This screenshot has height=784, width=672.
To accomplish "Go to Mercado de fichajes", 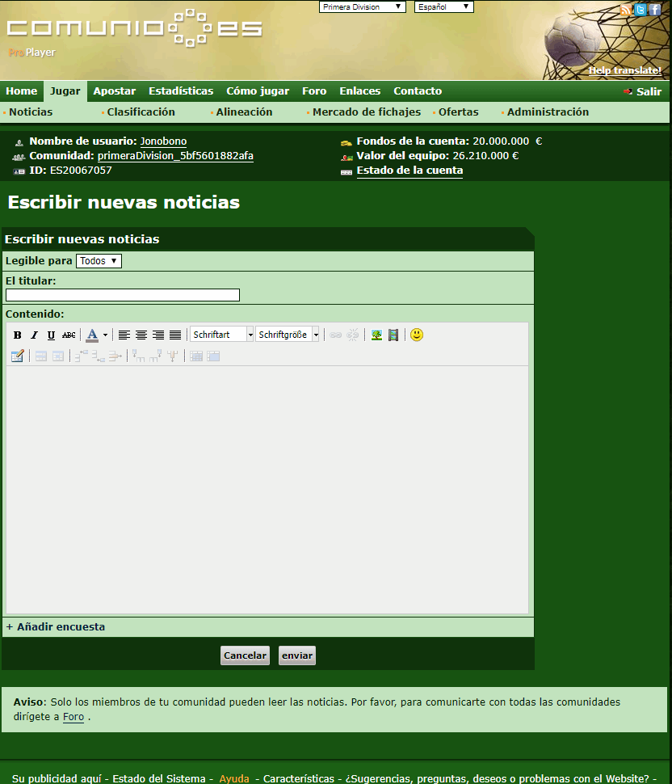I will click(x=366, y=112).
